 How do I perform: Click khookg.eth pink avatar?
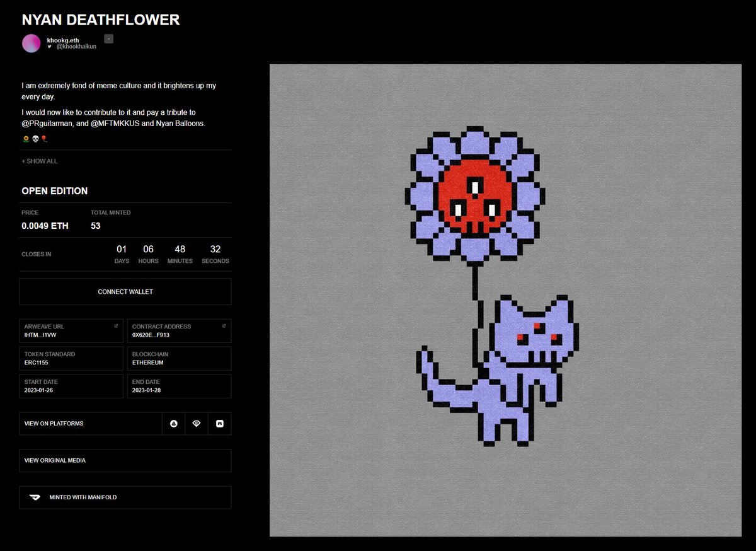(x=31, y=43)
